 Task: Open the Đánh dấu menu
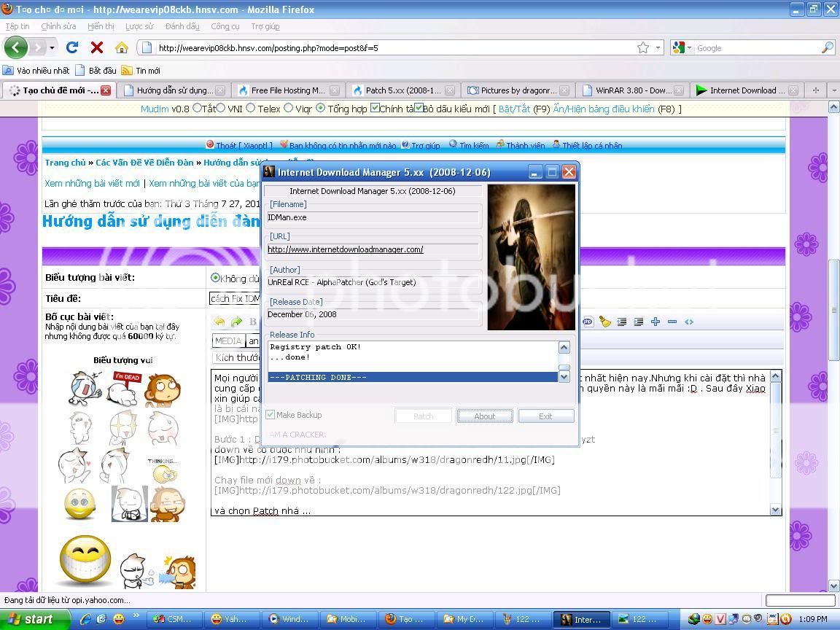point(182,26)
